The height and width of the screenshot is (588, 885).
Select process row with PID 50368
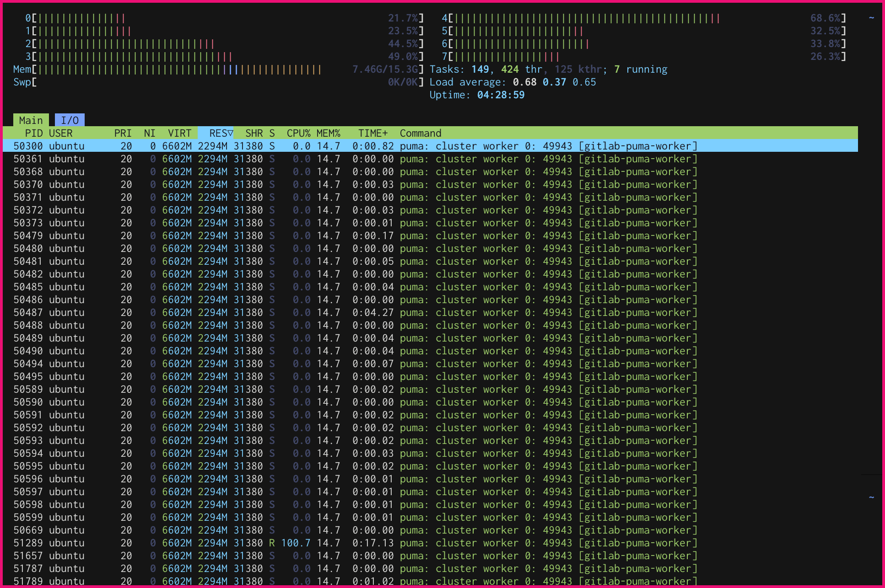430,171
